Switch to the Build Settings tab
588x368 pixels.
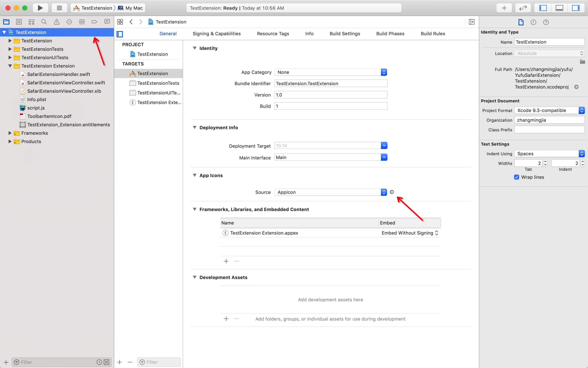pyautogui.click(x=345, y=34)
